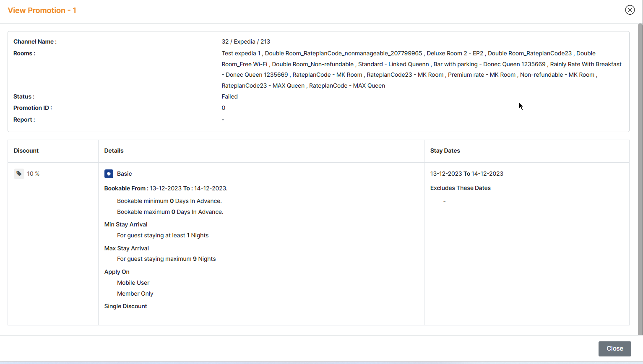Click the Excludes These Dates label
Image resolution: width=643 pixels, height=364 pixels.
pyautogui.click(x=460, y=188)
